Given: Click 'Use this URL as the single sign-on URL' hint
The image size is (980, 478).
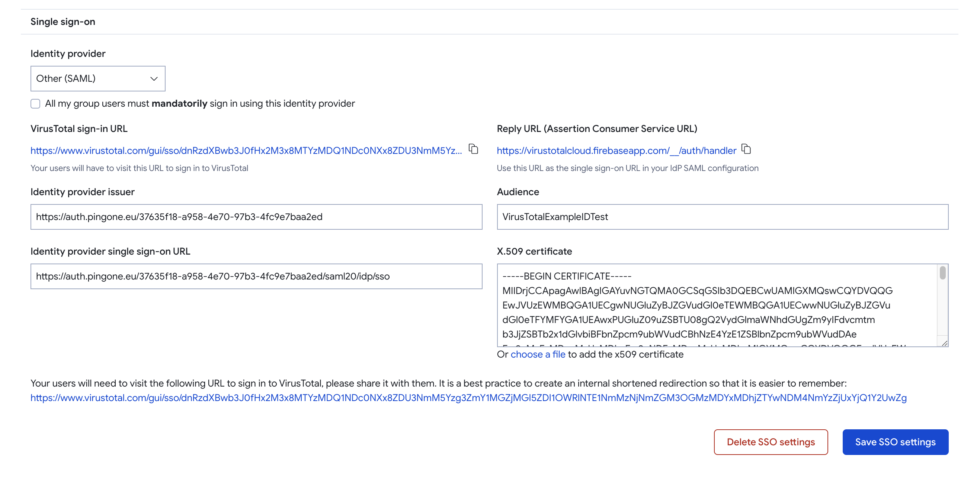Looking at the screenshot, I should [627, 168].
